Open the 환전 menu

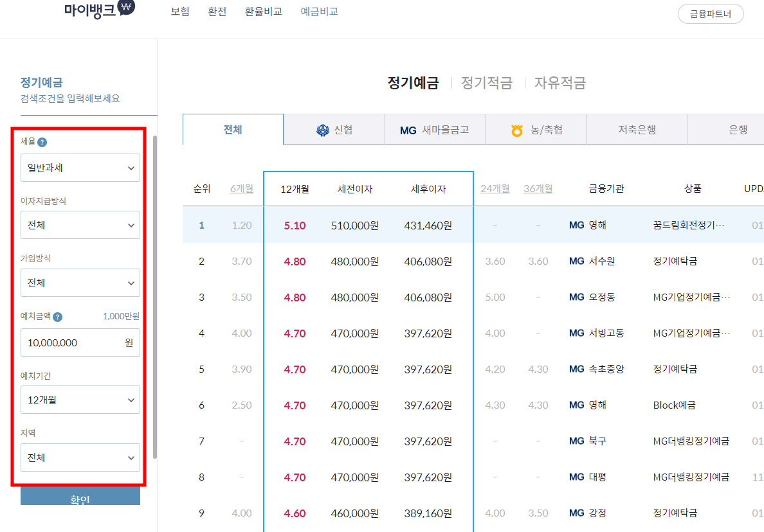click(x=217, y=11)
